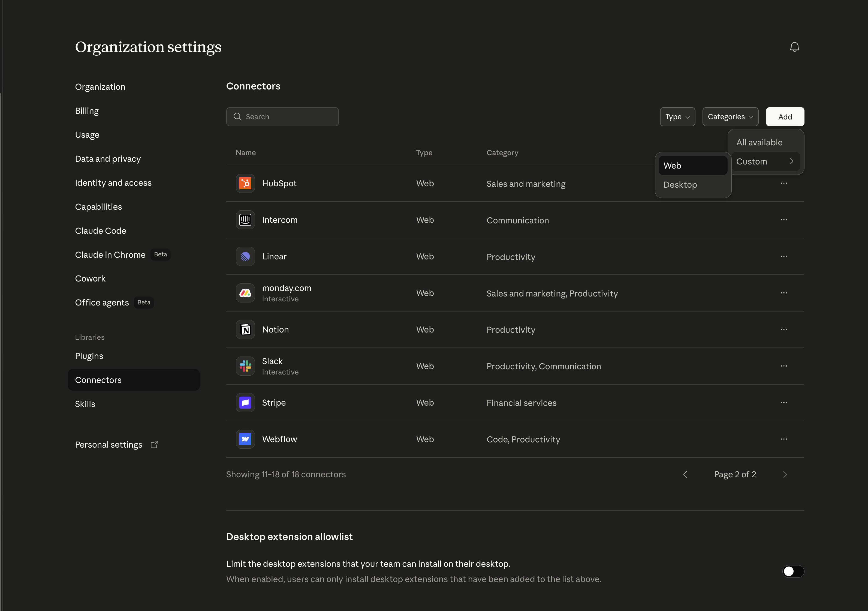
Task: Click the Intercom connector logo icon
Action: tap(245, 220)
